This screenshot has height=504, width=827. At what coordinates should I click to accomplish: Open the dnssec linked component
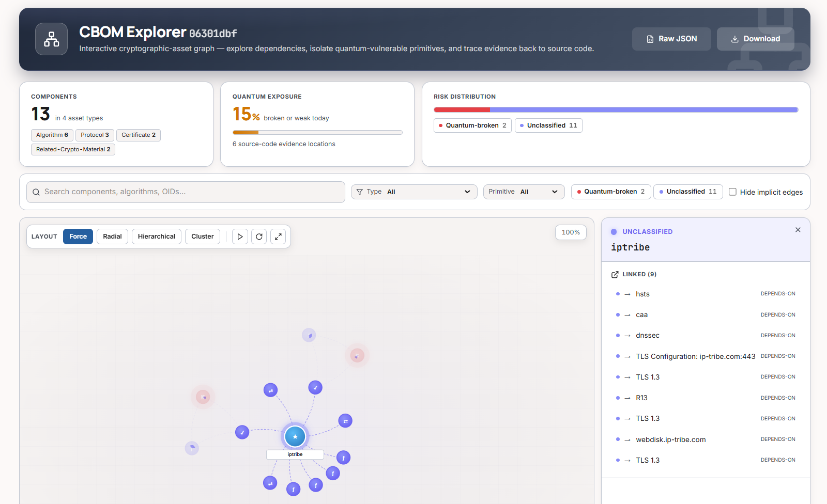click(706, 335)
